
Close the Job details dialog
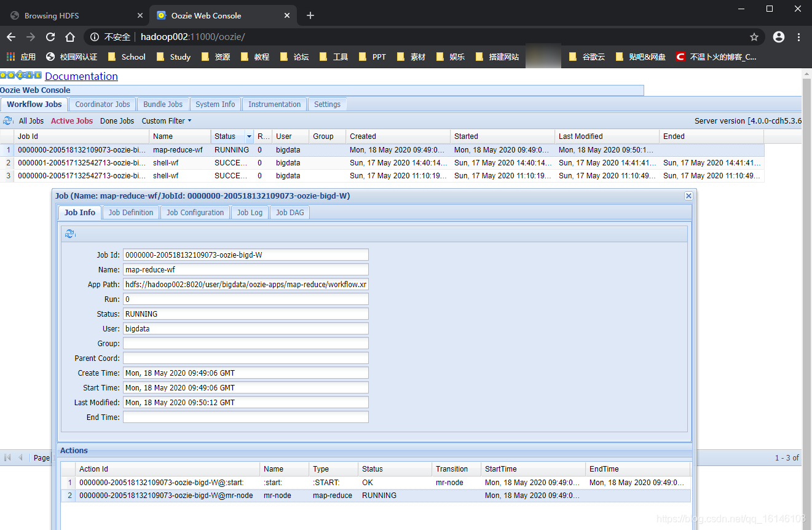click(x=688, y=196)
